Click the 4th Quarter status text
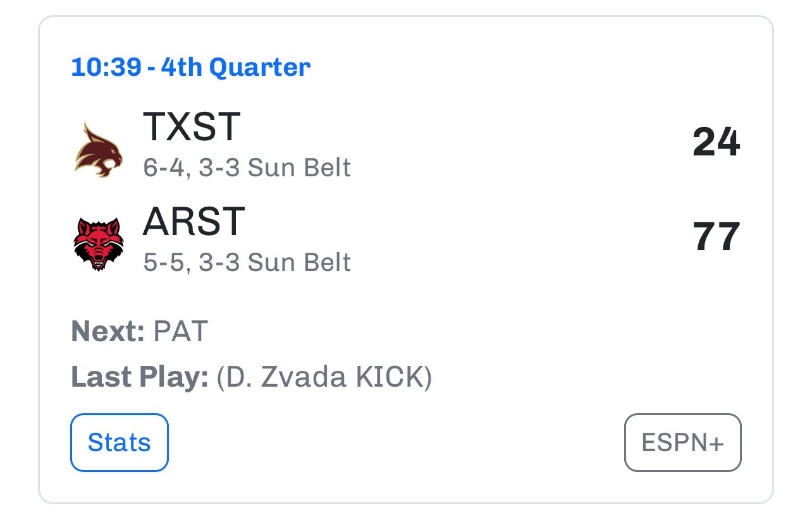The height and width of the screenshot is (520, 812). 235,67
